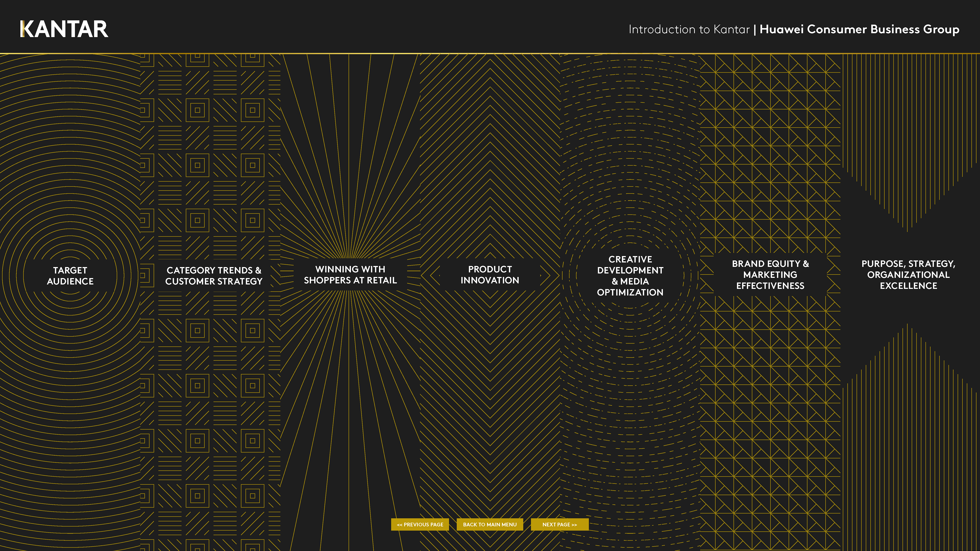Select Brand Equity & Marketing Effectiveness

point(770,274)
